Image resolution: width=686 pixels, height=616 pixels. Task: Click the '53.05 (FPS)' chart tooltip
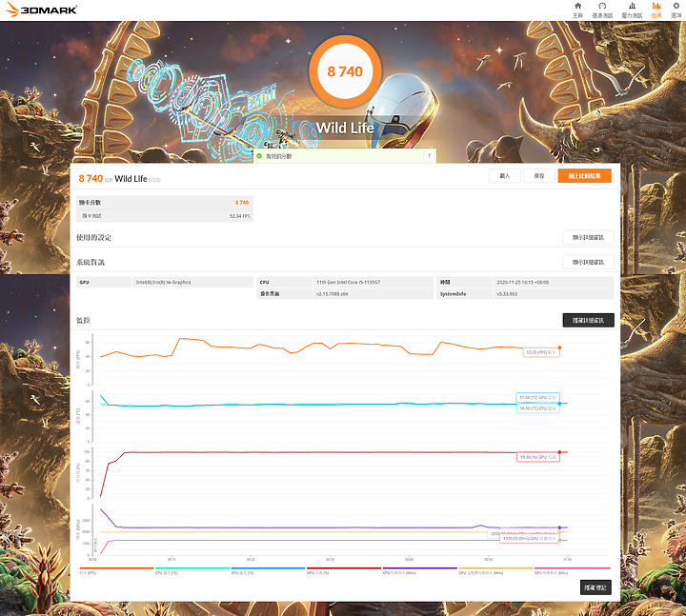tap(541, 352)
